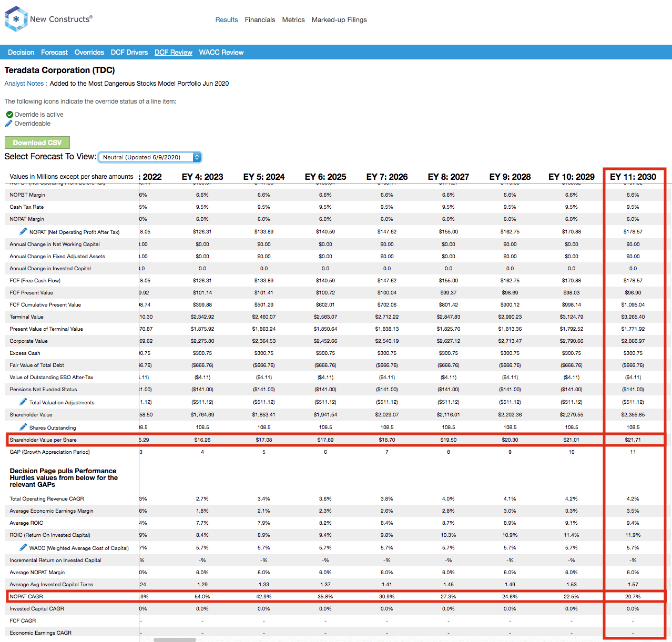Click the Pensions Net Funded Status label
This screenshot has height=642, width=672.
(43, 389)
